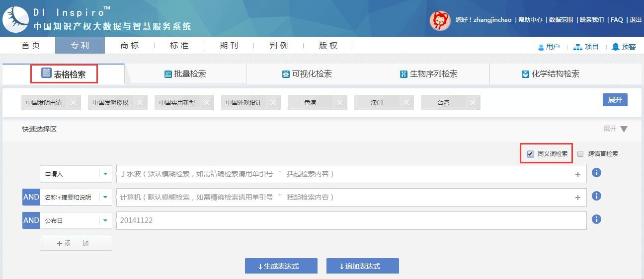
Task: Remove the 中国发明申请 database tag
Action: click(x=74, y=103)
